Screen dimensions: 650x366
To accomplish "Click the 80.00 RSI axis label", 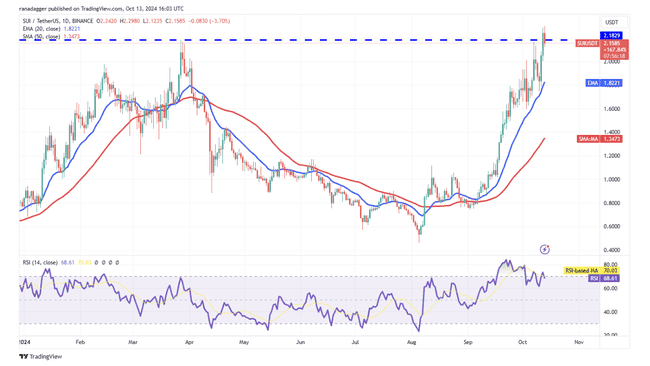I will pyautogui.click(x=611, y=264).
